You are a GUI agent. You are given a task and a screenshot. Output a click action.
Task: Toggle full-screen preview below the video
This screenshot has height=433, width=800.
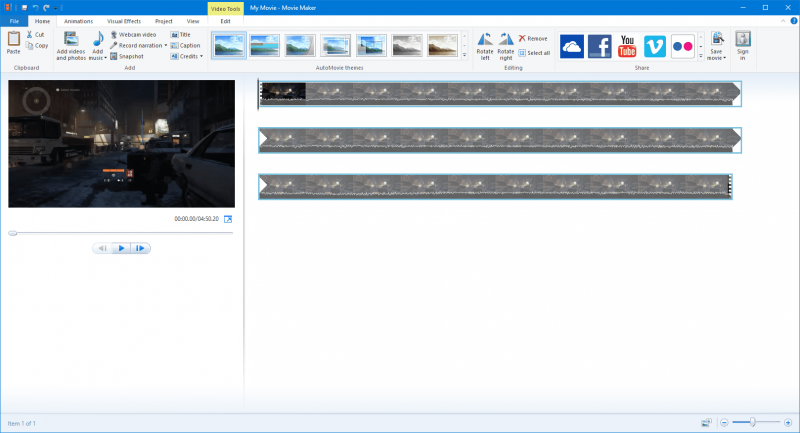pos(228,219)
